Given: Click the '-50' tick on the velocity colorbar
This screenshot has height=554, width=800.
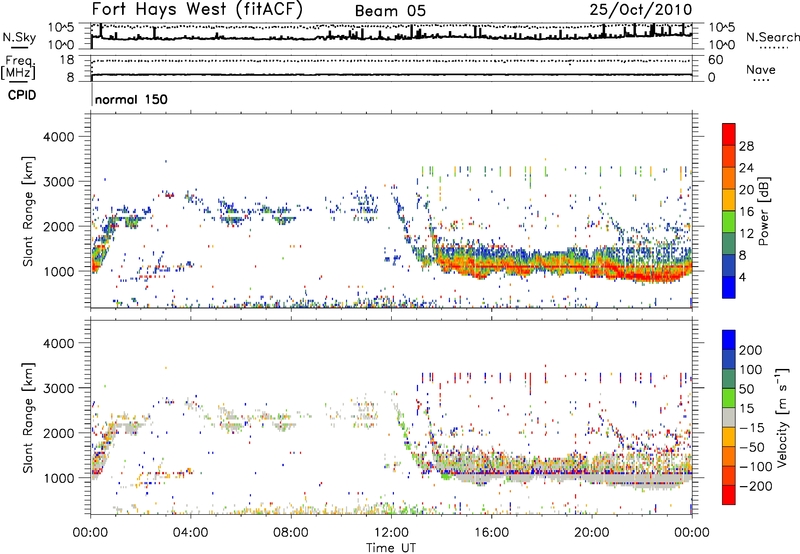Looking at the screenshot, I should click(750, 447).
